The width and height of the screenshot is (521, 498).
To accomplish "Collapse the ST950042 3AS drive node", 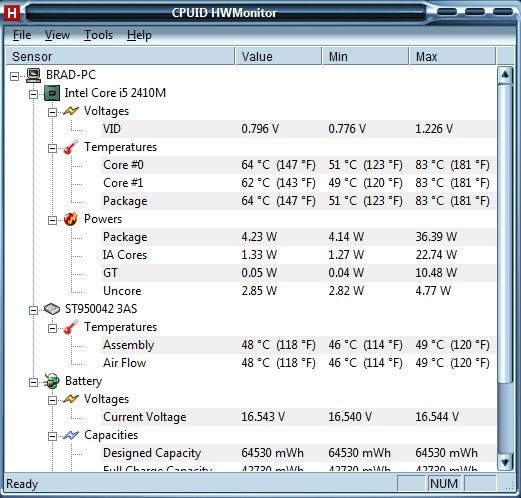I will coord(33,310).
